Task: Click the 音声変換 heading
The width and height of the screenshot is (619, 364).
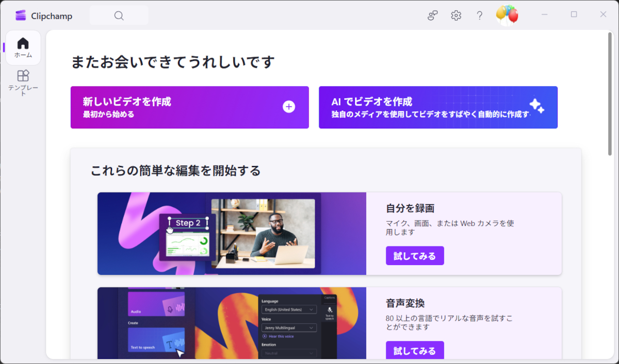Action: (405, 303)
